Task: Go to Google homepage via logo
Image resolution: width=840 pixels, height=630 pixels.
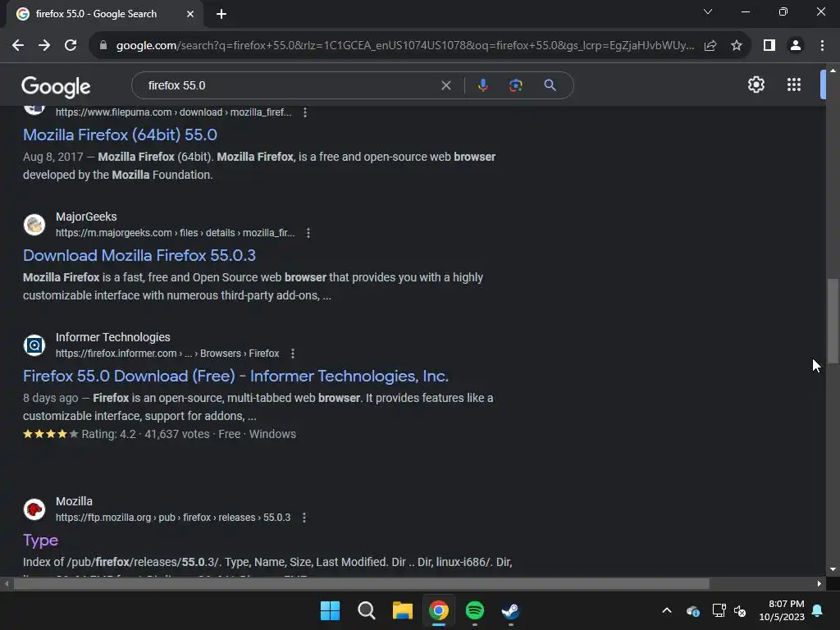Action: click(x=56, y=87)
